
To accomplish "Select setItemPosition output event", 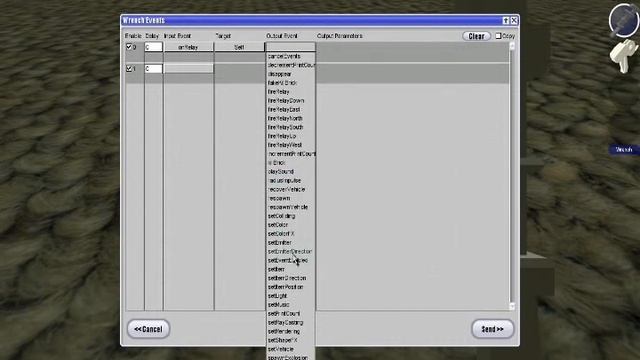I will click(x=285, y=287).
